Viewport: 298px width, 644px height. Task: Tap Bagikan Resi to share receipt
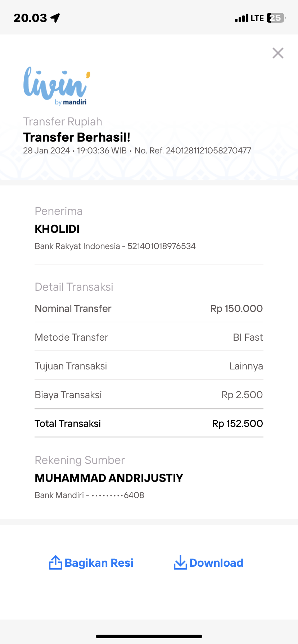tap(99, 563)
